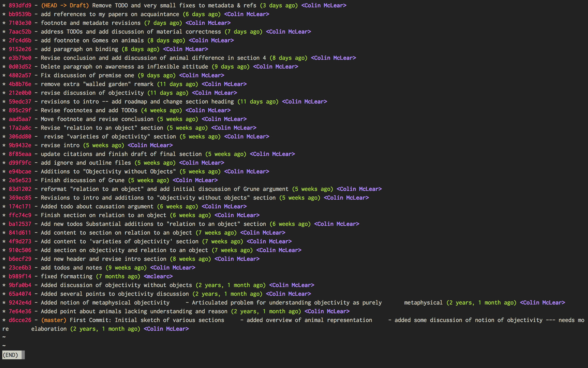588x368 pixels.
Task: Click commit hash ba12537
Action: (20, 224)
